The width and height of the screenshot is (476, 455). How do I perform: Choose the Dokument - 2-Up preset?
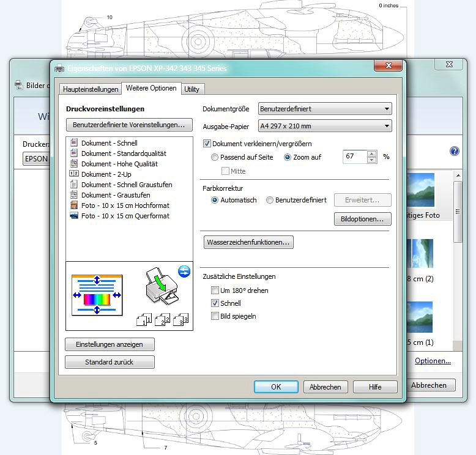(106, 174)
